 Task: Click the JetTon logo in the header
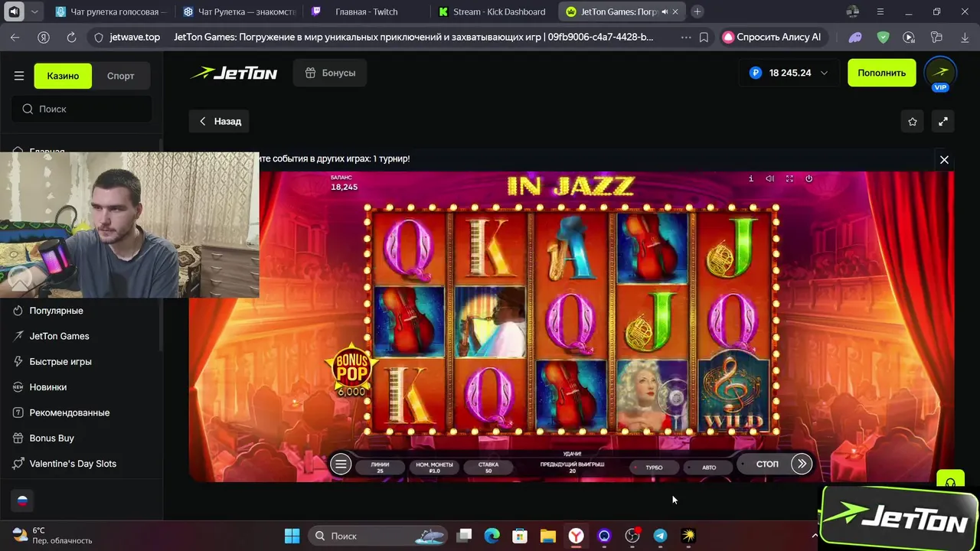pos(234,73)
